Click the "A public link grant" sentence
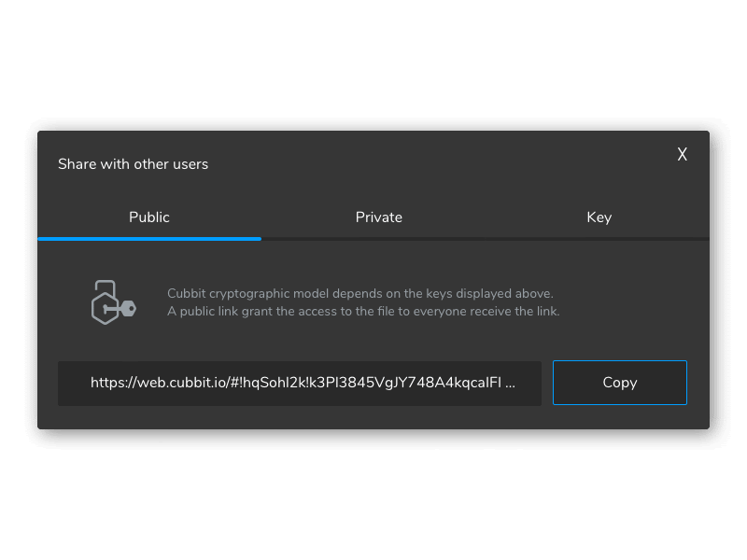This screenshot has width=747, height=560. point(363,312)
